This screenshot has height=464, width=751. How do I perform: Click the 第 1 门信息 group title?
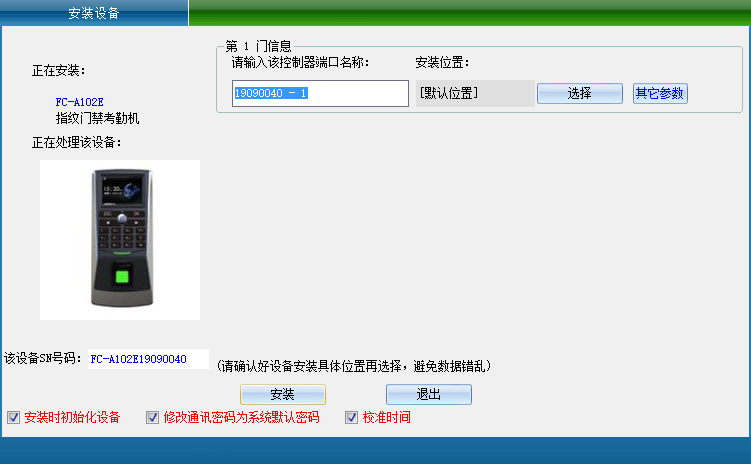tap(258, 46)
